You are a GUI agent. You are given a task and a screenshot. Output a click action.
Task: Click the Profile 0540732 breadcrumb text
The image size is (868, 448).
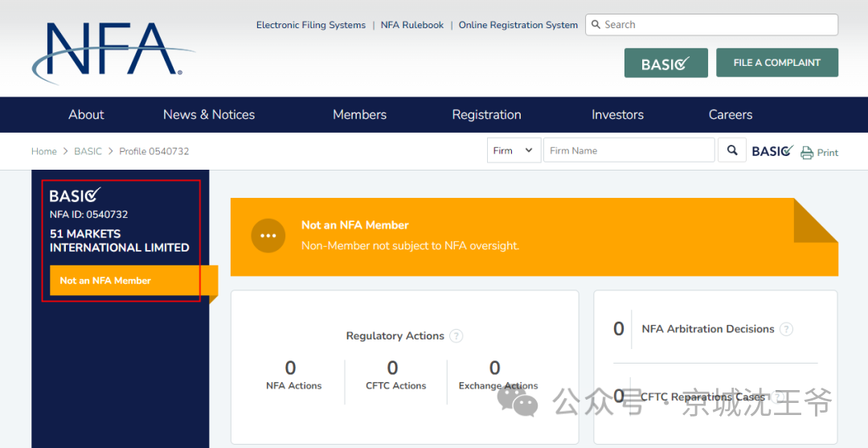point(154,151)
